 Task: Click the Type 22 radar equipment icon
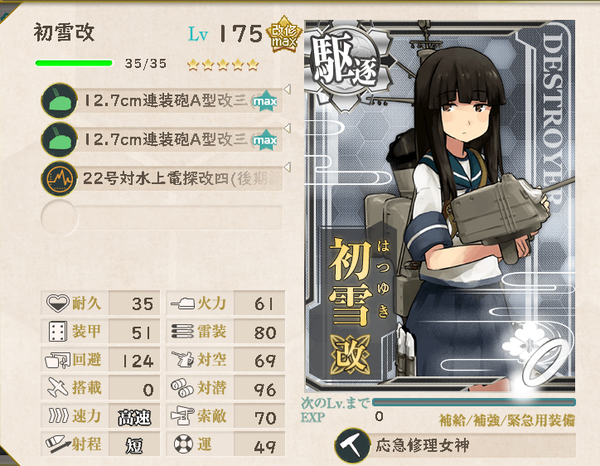59,179
